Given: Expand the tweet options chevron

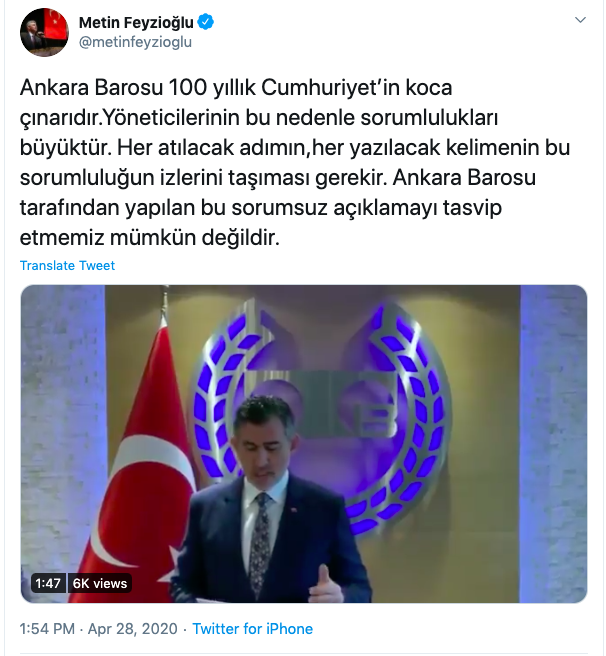Looking at the screenshot, I should pyautogui.click(x=580, y=20).
